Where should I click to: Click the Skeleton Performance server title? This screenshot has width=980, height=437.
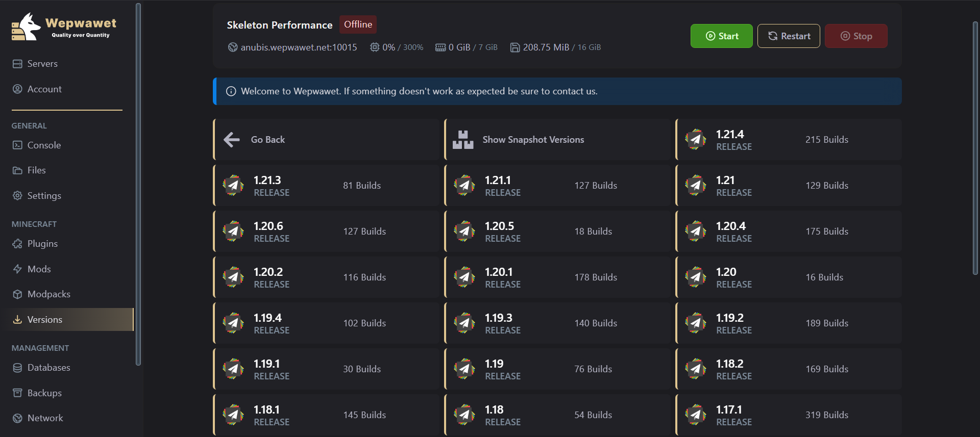(280, 25)
